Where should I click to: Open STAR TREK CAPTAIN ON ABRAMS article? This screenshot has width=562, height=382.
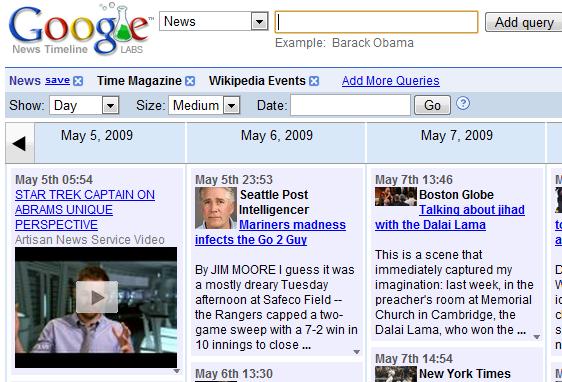85,210
